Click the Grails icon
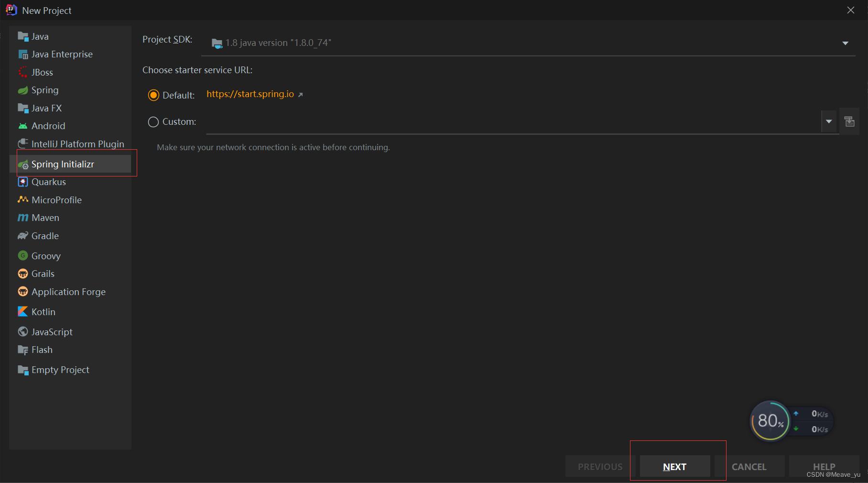This screenshot has height=483, width=868. (x=23, y=274)
